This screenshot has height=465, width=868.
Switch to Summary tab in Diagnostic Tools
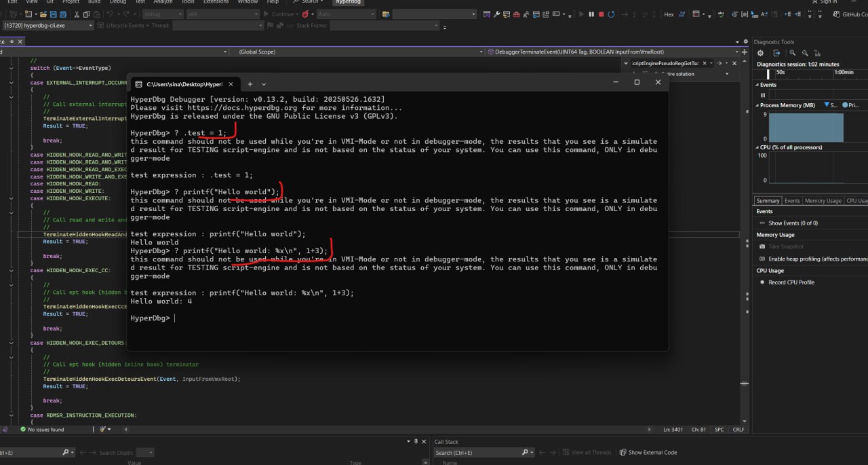pos(768,201)
